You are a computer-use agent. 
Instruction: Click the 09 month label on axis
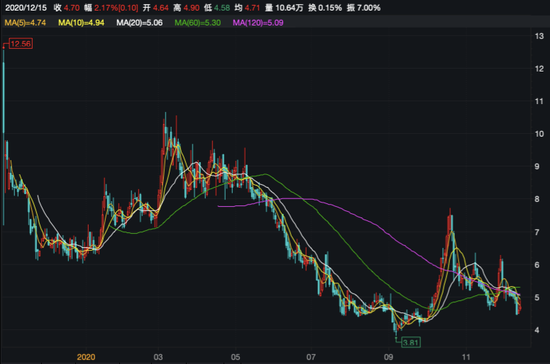click(388, 357)
